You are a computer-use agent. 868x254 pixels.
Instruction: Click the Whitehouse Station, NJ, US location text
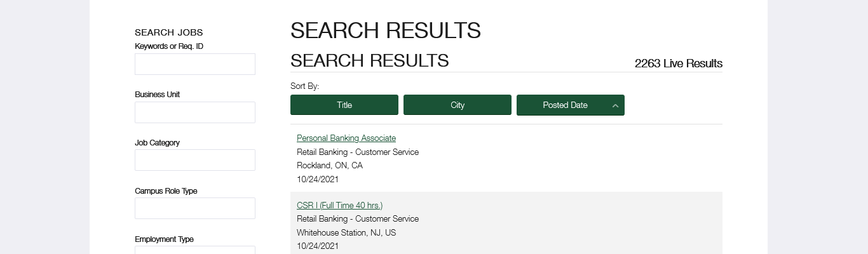(346, 233)
